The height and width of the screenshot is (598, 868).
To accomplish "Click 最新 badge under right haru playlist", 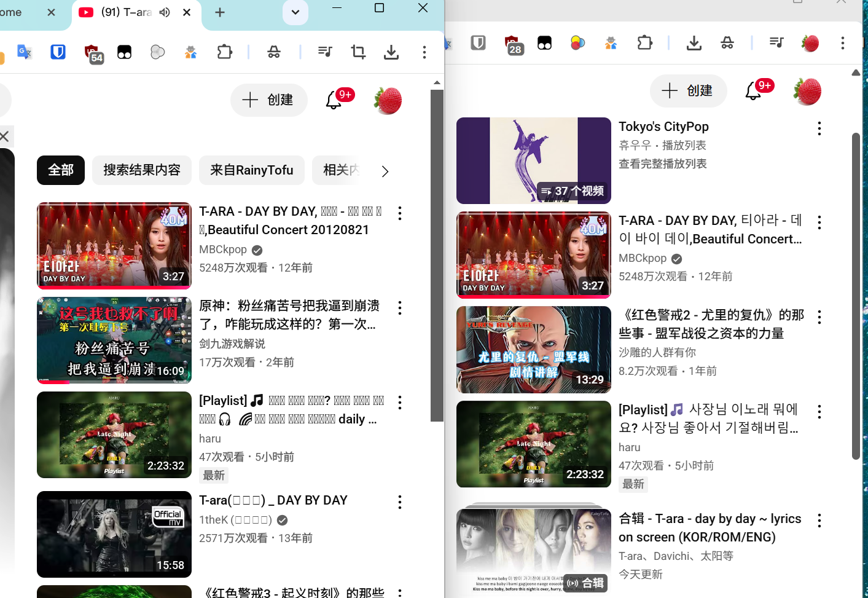I will pyautogui.click(x=633, y=484).
